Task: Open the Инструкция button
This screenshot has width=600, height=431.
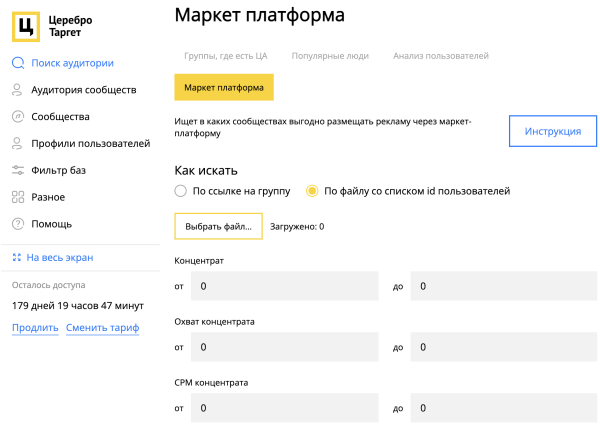Action: [x=553, y=131]
